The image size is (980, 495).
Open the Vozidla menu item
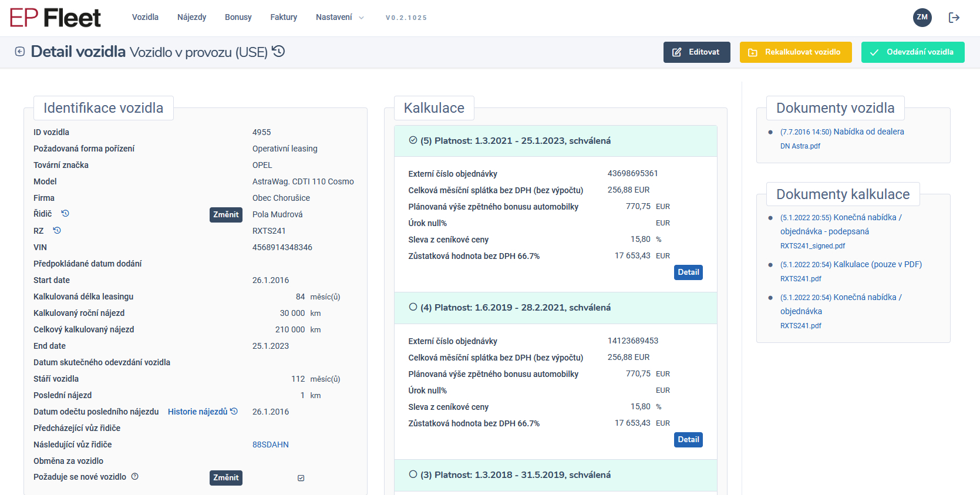point(145,18)
